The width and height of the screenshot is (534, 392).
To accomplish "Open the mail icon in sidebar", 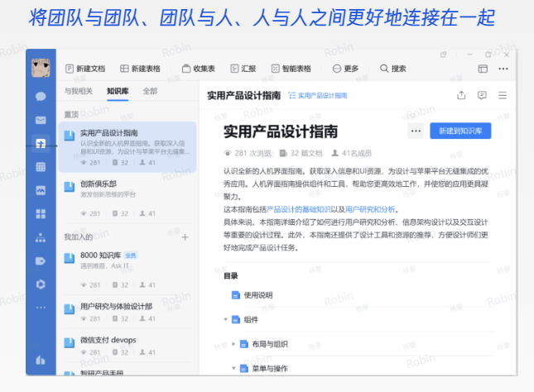I will point(41,120).
